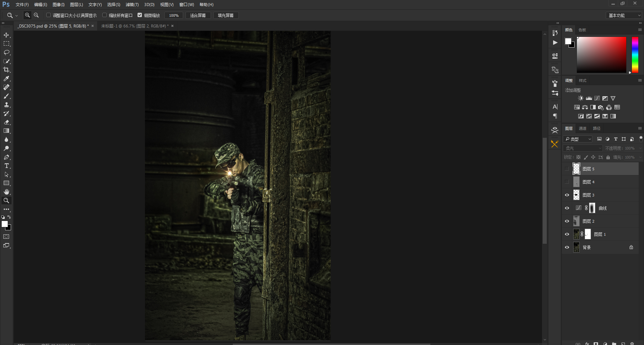644x345 pixels.
Task: Open the layer filter 类型 dropdown
Action: (x=578, y=139)
